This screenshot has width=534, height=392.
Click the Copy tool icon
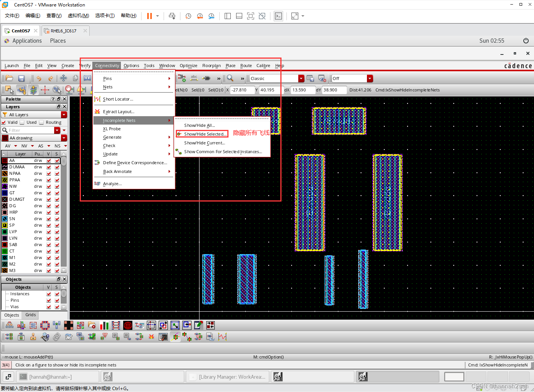click(x=76, y=78)
